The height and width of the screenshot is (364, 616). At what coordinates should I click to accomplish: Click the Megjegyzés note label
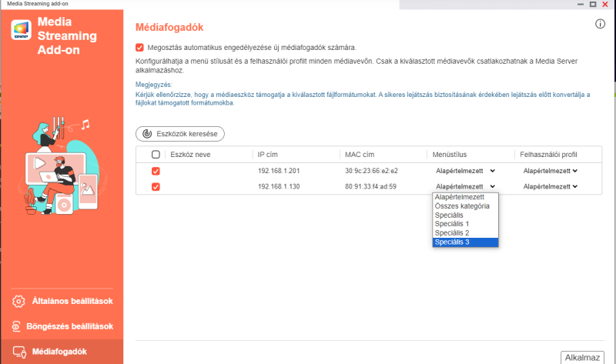(153, 85)
